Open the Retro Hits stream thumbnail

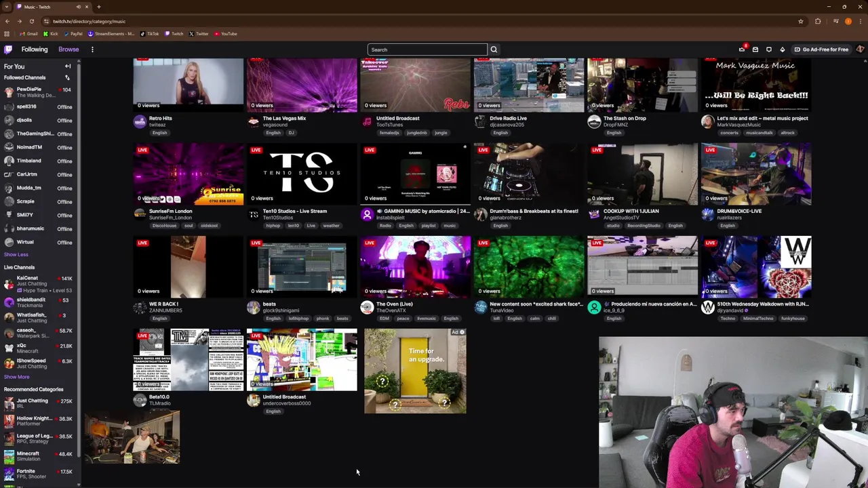[x=189, y=85]
